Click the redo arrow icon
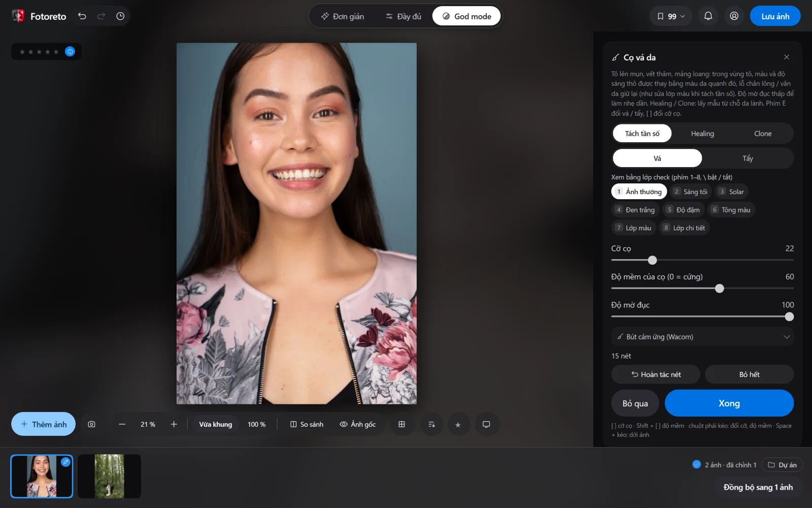The image size is (812, 508). click(101, 16)
